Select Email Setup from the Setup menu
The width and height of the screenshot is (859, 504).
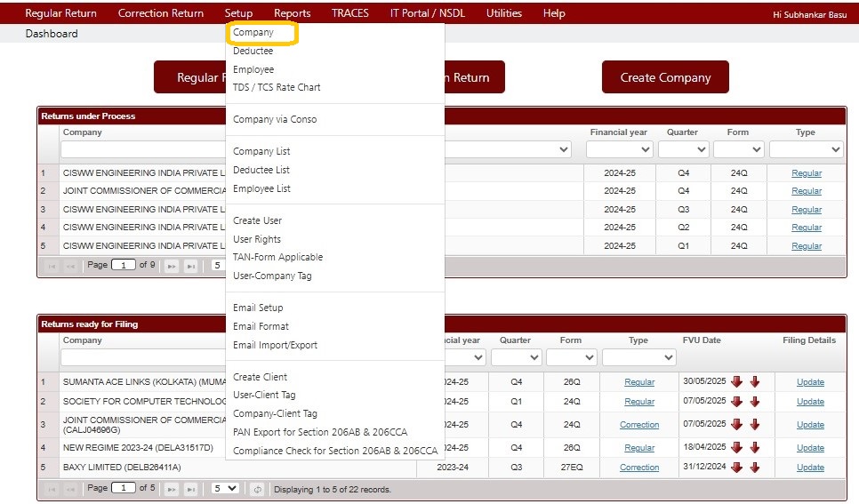click(258, 308)
